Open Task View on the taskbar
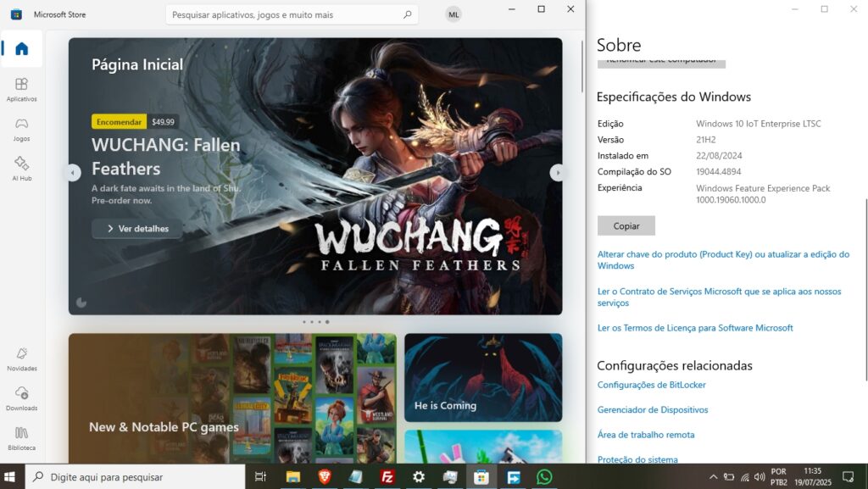The height and width of the screenshot is (489, 868). [260, 477]
